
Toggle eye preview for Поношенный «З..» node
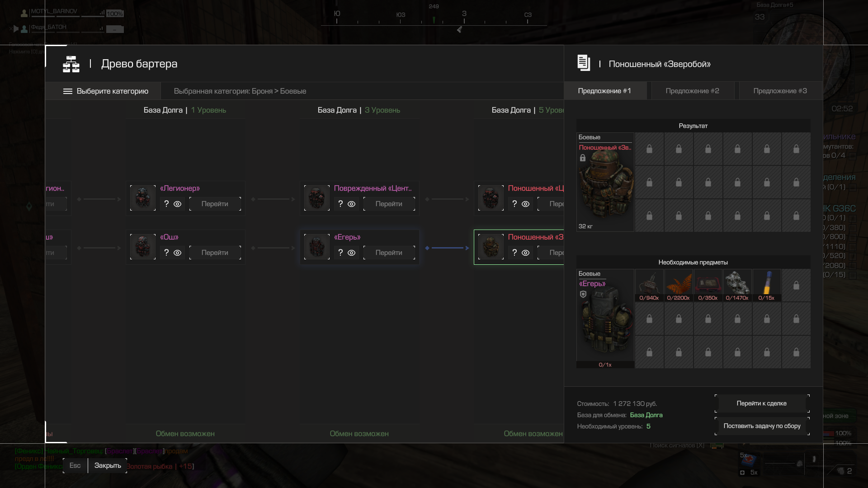point(525,253)
